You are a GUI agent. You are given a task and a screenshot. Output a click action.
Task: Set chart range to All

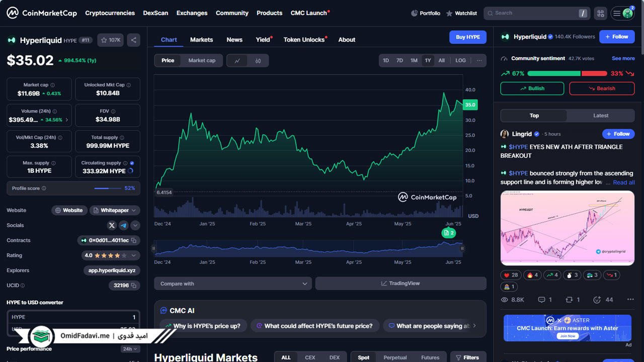click(x=441, y=60)
